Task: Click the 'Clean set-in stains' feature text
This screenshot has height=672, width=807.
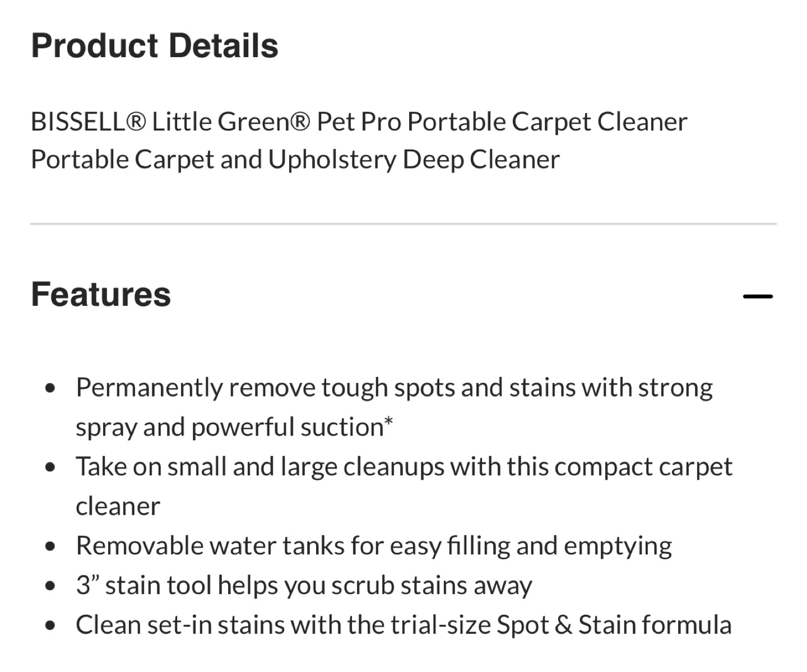Action: (403, 625)
